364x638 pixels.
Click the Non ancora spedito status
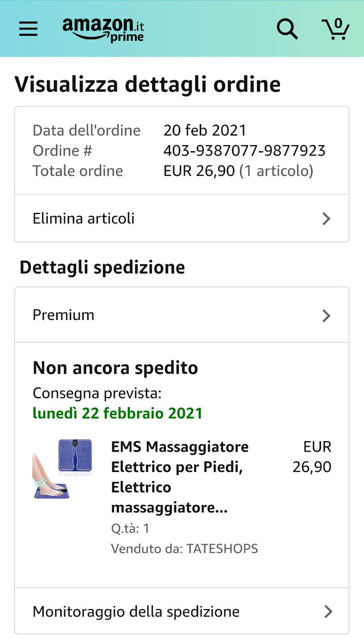coord(116,368)
